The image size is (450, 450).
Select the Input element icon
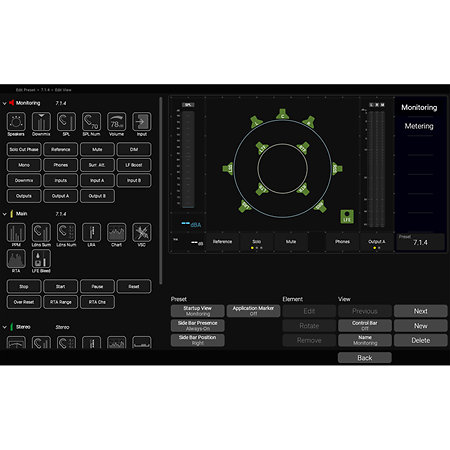point(142,122)
